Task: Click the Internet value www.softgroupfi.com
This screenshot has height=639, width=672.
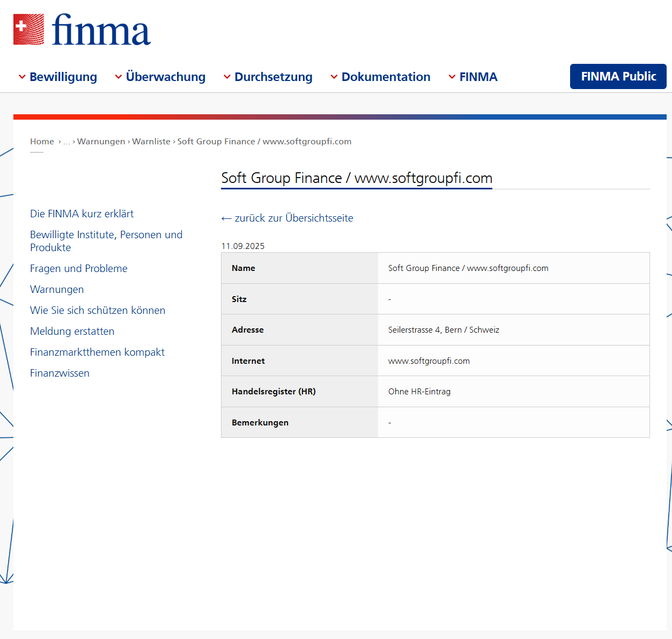Action: (429, 361)
